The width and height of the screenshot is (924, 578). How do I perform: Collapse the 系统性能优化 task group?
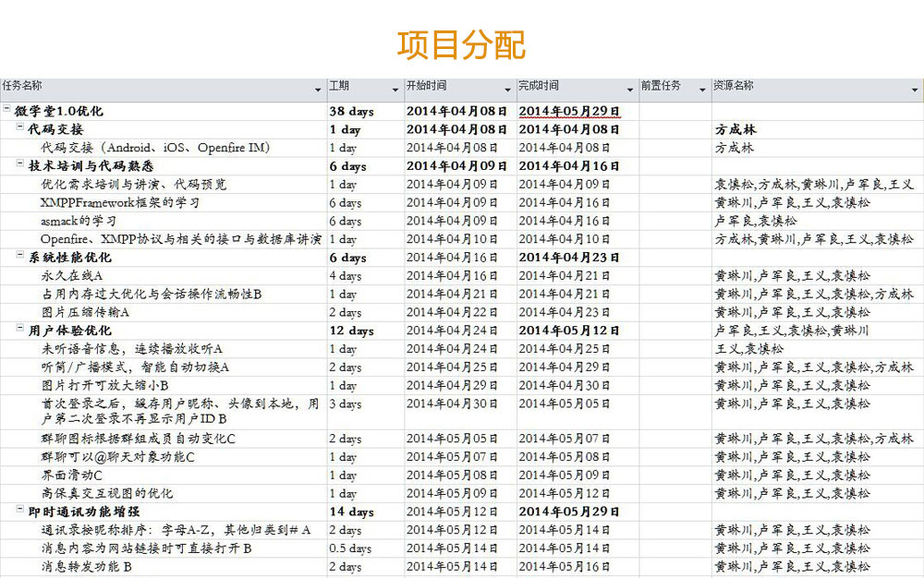[20, 257]
